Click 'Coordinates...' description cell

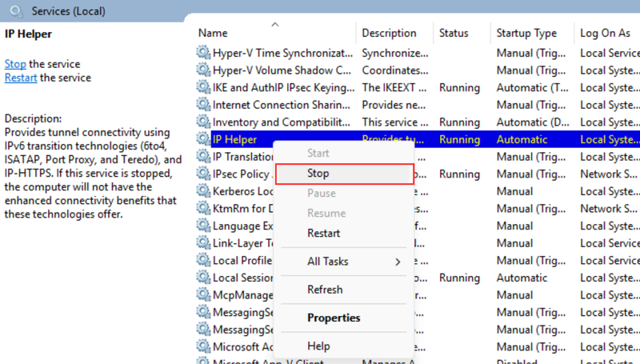(394, 70)
